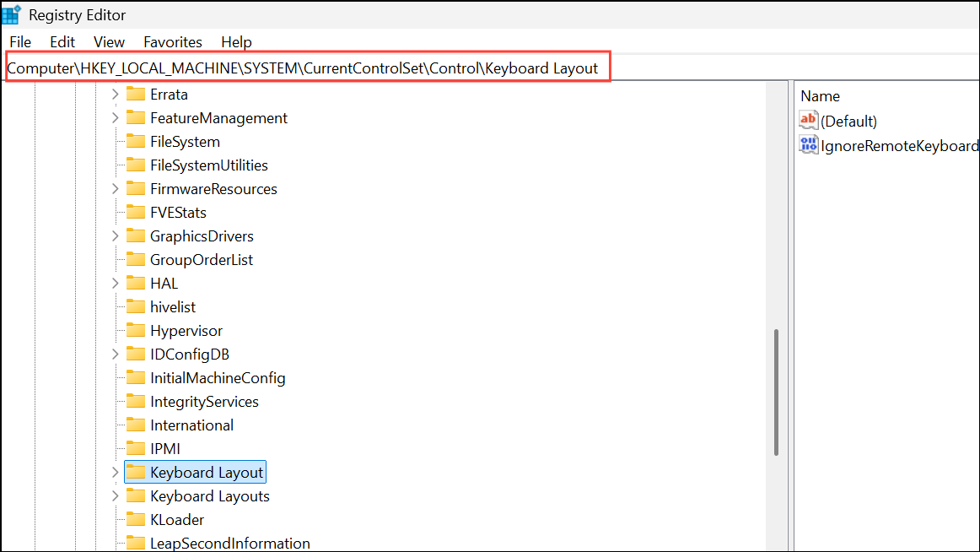The height and width of the screenshot is (552, 980).
Task: Click the Hypervisor folder icon
Action: pyautogui.click(x=135, y=330)
